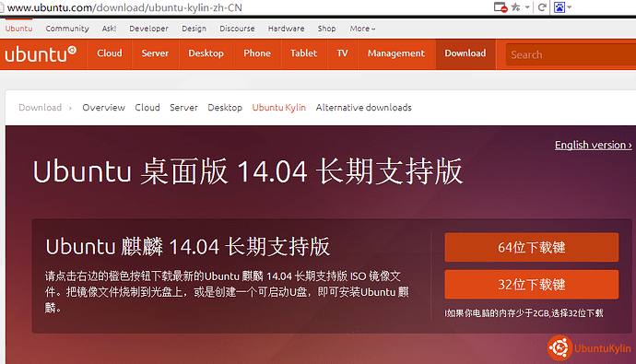The image size is (636, 364).
Task: Click the Baidu paw search engine icon
Action: point(559,6)
